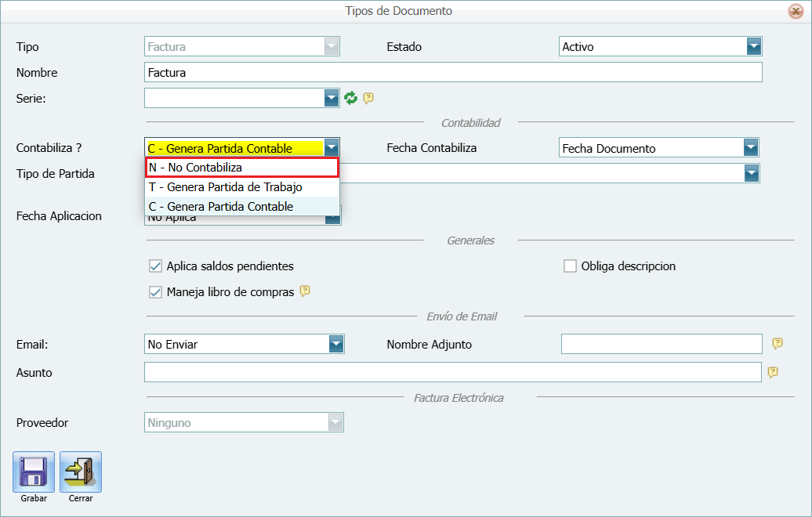Toggle Maneja libro de compras checkbox
The image size is (812, 517).
pos(155,292)
